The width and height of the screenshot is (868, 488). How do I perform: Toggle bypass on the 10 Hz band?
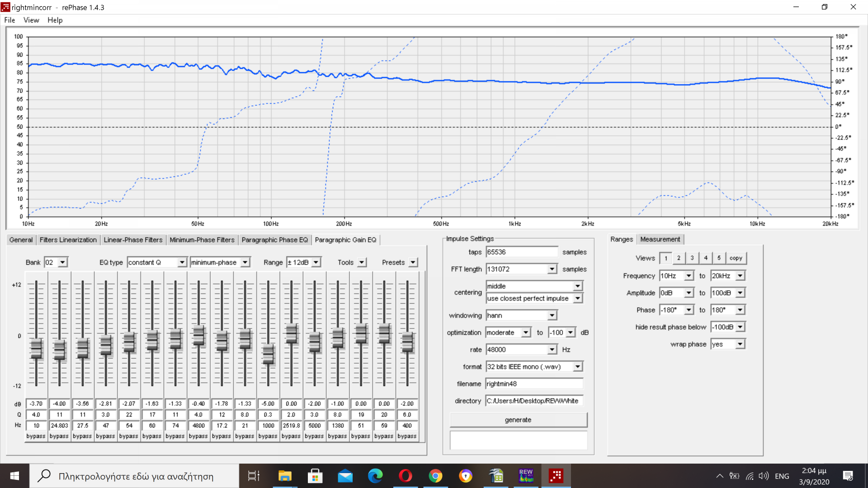36,436
